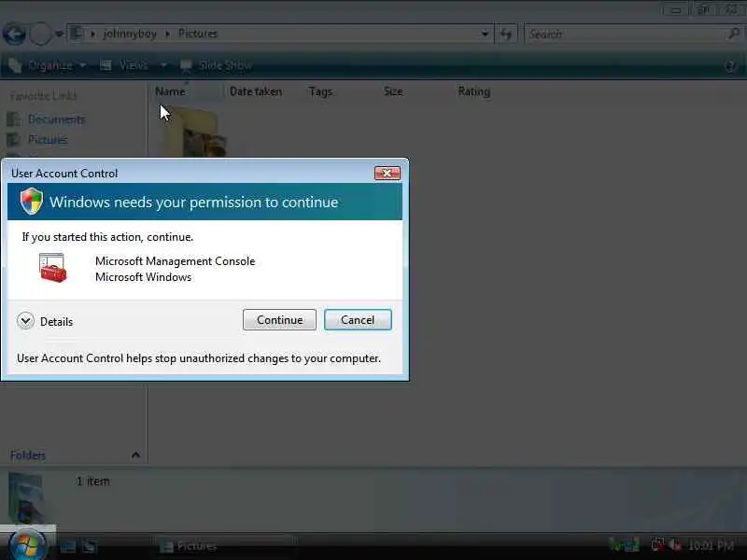Click the taskbar clock showing 10:01 PM

tap(711, 545)
